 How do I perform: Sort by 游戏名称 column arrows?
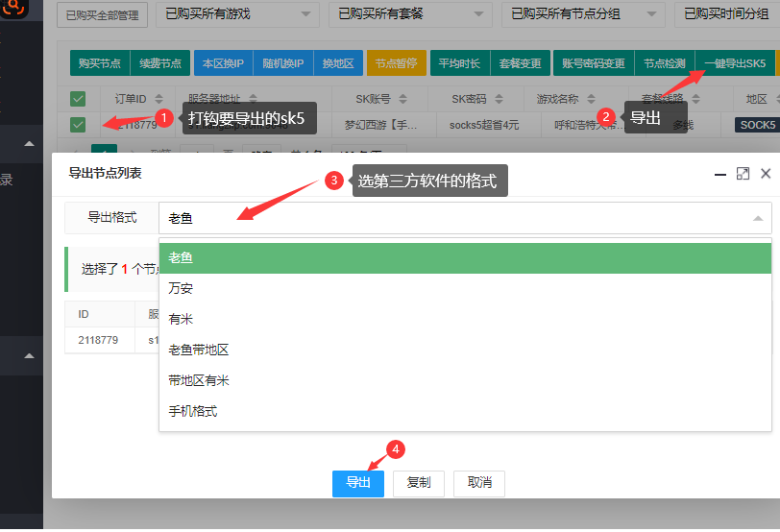click(591, 99)
